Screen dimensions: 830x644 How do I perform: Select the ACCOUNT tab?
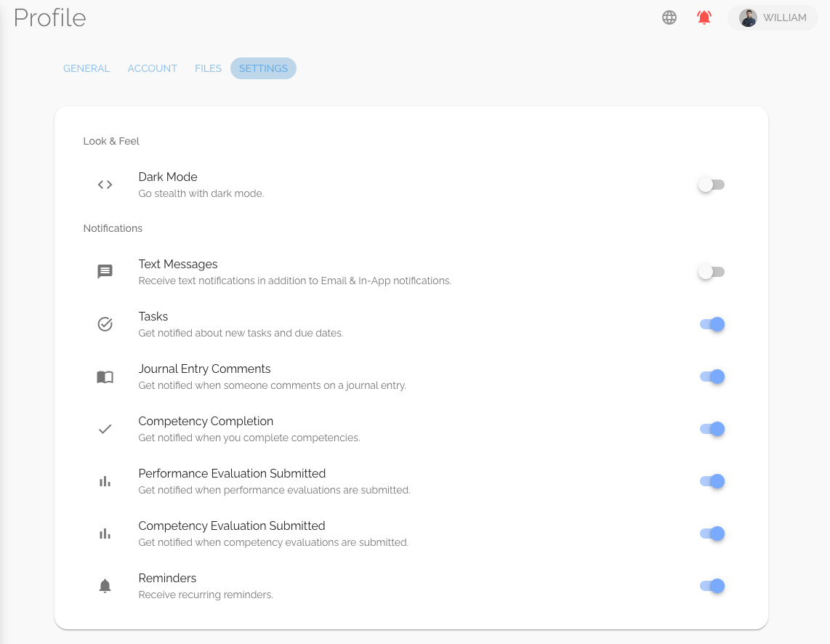[x=152, y=68]
